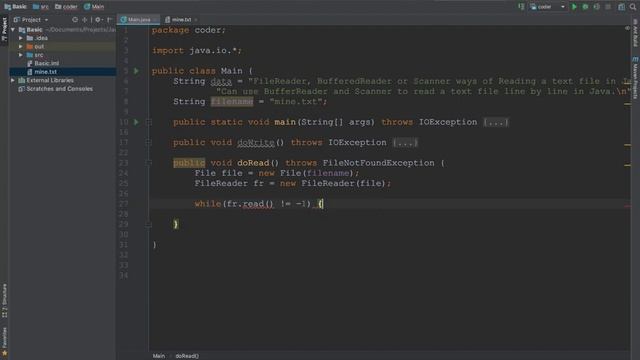Click the Build project hammer icon

521,7
